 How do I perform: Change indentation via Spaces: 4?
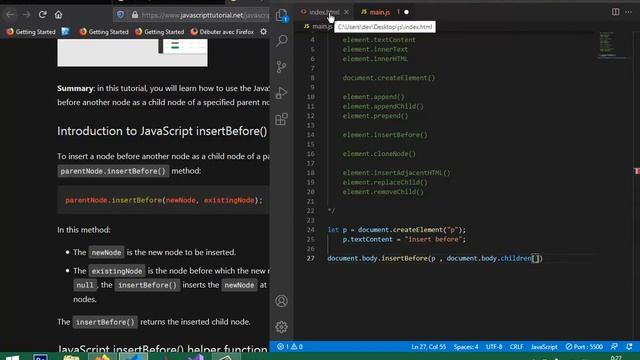pos(466,347)
